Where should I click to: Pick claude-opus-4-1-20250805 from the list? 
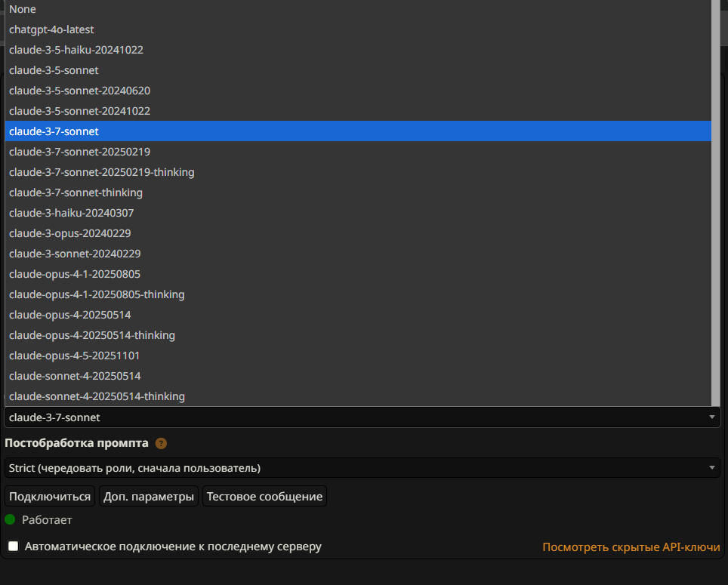pos(74,274)
